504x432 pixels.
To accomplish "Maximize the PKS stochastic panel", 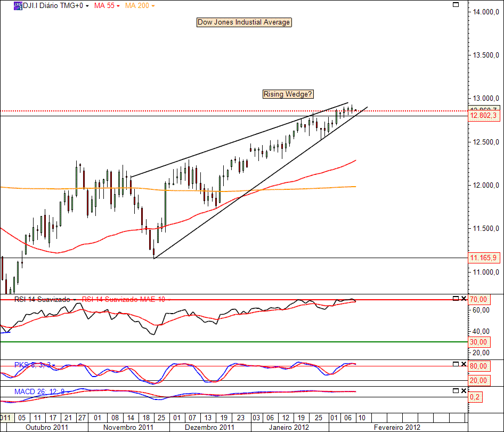I will pyautogui.click(x=456, y=364).
